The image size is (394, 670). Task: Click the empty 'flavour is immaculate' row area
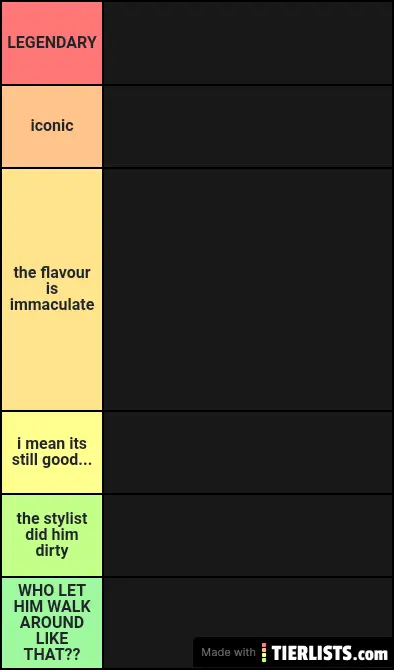tap(248, 289)
